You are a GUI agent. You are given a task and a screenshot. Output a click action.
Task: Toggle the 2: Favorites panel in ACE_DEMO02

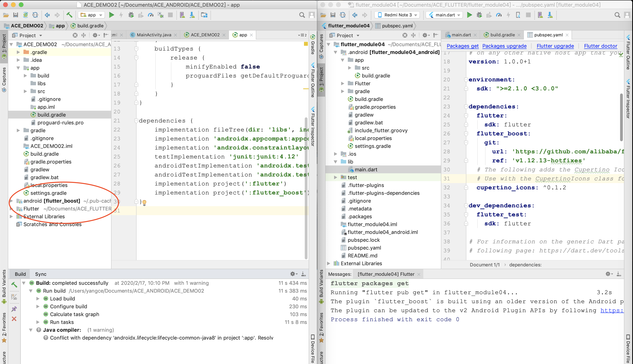pos(4,327)
